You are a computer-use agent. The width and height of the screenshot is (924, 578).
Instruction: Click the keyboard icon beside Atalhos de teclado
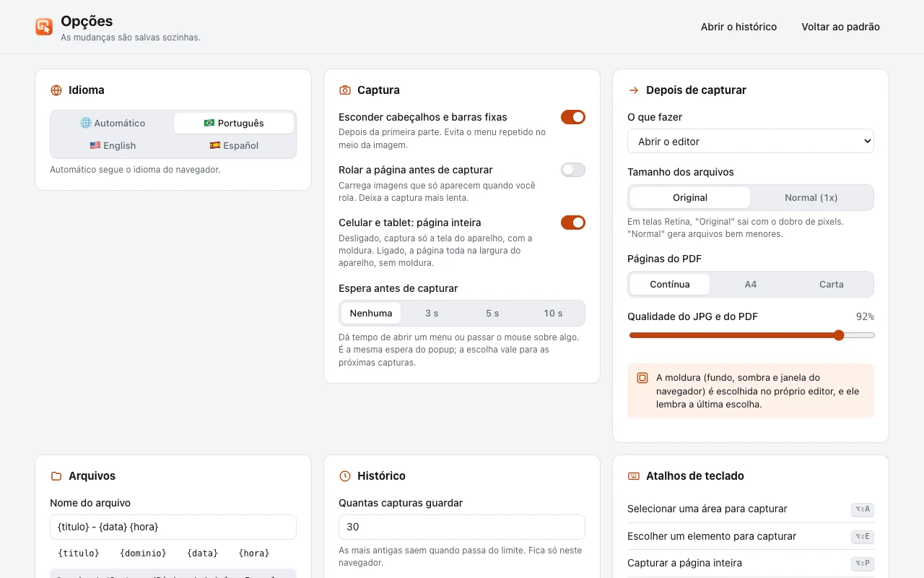point(634,476)
